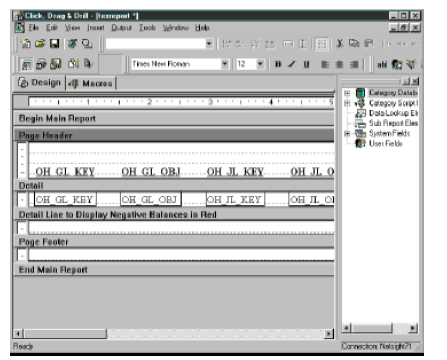The width and height of the screenshot is (447, 360).
Task: Select OH_GL_OBJ field in Detail section
Action: pos(151,200)
